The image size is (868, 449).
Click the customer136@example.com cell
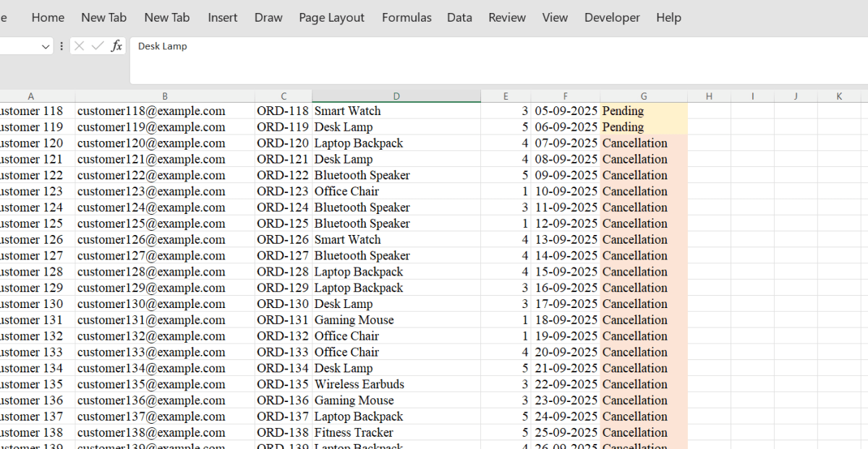(x=165, y=401)
